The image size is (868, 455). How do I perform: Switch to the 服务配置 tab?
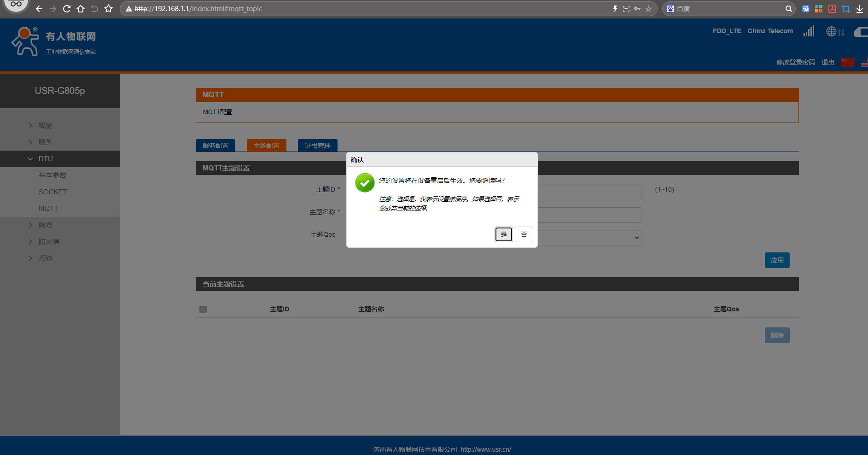pos(216,146)
